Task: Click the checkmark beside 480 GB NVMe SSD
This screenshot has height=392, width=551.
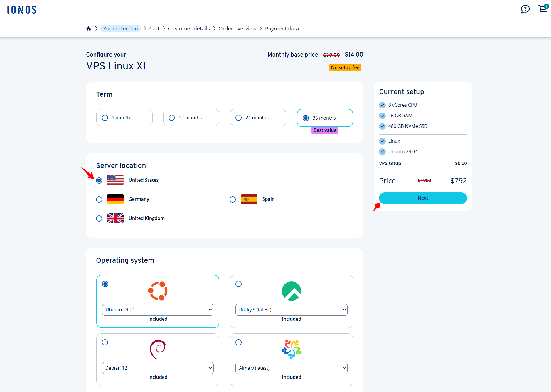Action: [383, 126]
